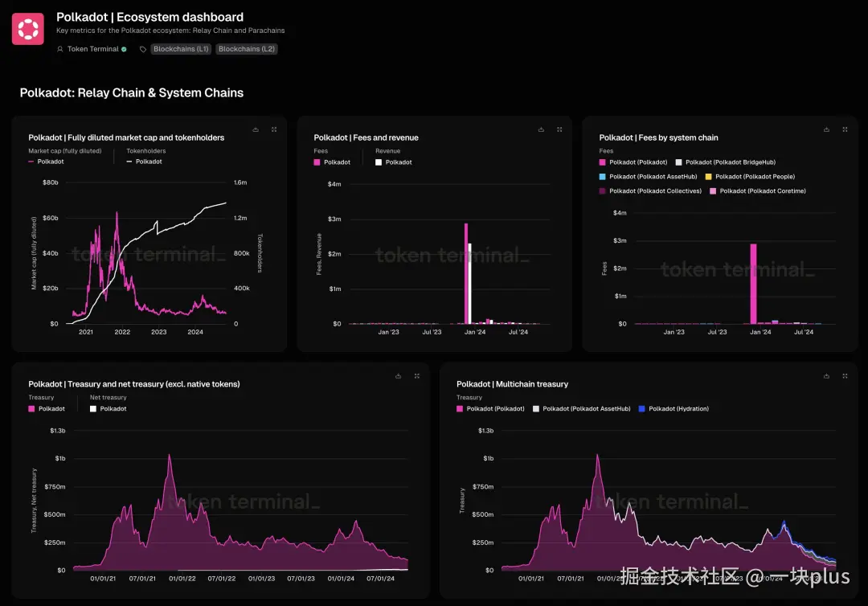Open the Token Terminal author link
The image size is (868, 606).
point(93,49)
